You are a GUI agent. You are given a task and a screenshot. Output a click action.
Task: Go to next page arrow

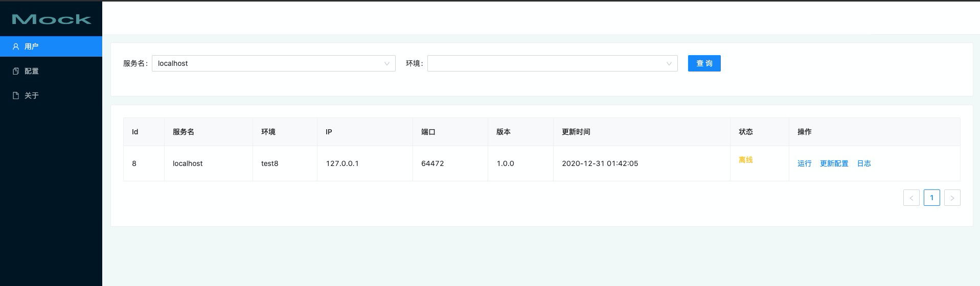[952, 198]
